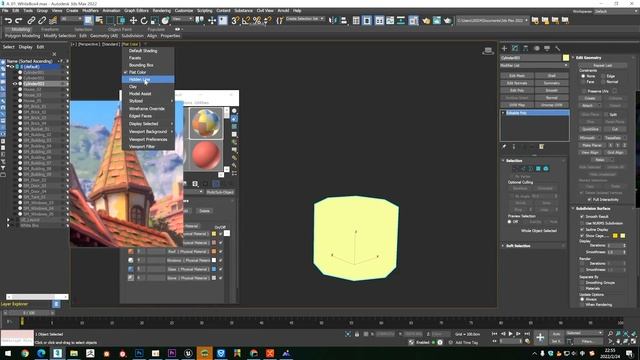Click the yellow object color swatch
Screen dimensions: 640x360
pyautogui.click(x=566, y=58)
